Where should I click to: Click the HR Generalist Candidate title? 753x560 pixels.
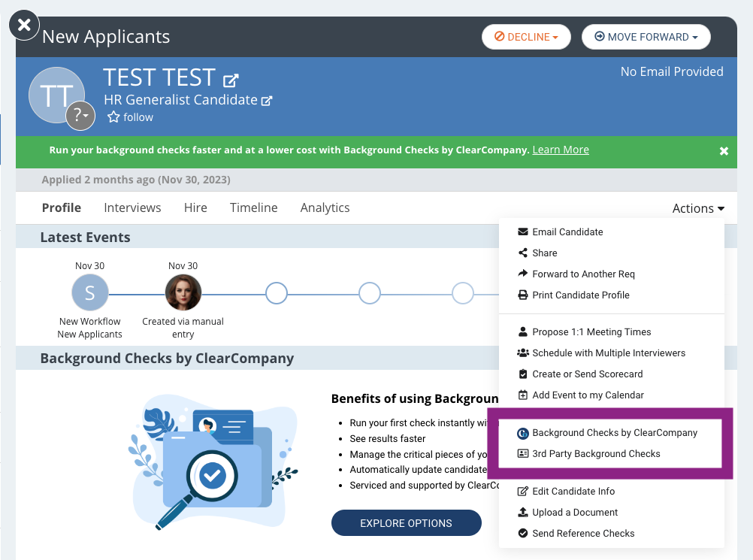tap(180, 100)
